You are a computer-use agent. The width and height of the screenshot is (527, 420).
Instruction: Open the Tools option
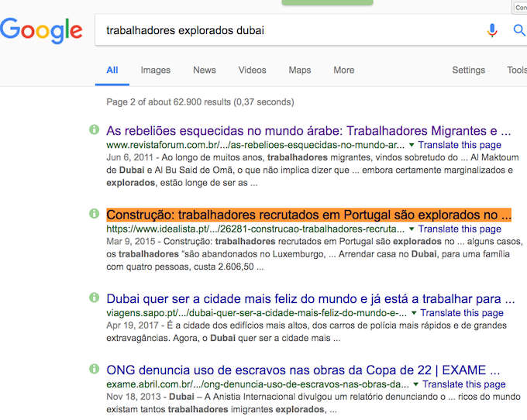pyautogui.click(x=517, y=70)
